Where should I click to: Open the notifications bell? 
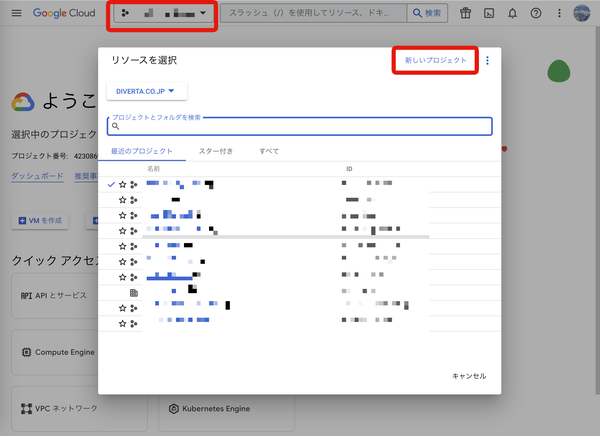512,13
